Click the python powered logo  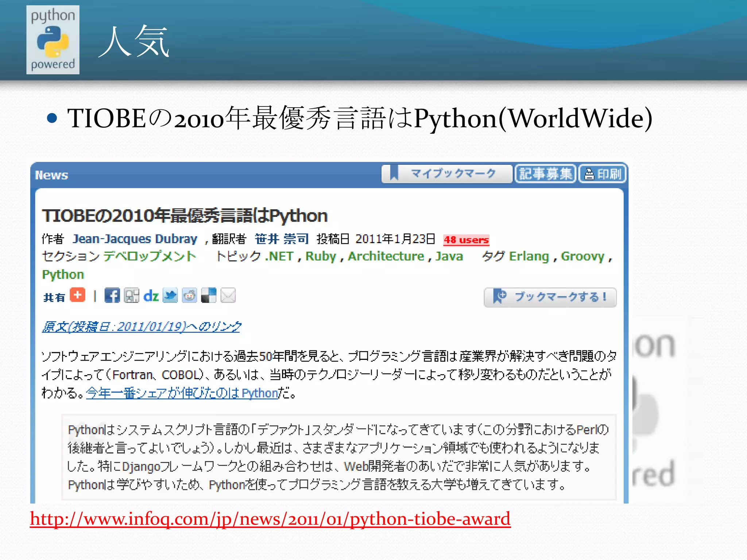53,40
